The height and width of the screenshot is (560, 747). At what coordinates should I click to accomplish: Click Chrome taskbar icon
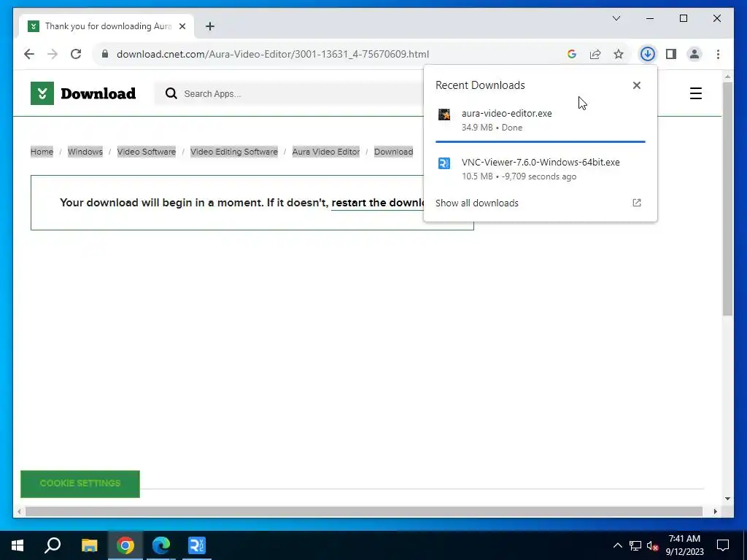[125, 545]
